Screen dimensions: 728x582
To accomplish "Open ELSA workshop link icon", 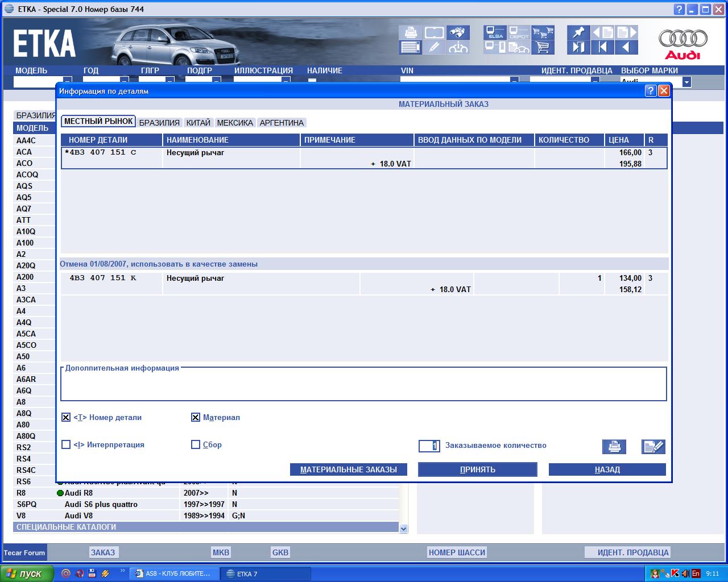I will [x=495, y=32].
